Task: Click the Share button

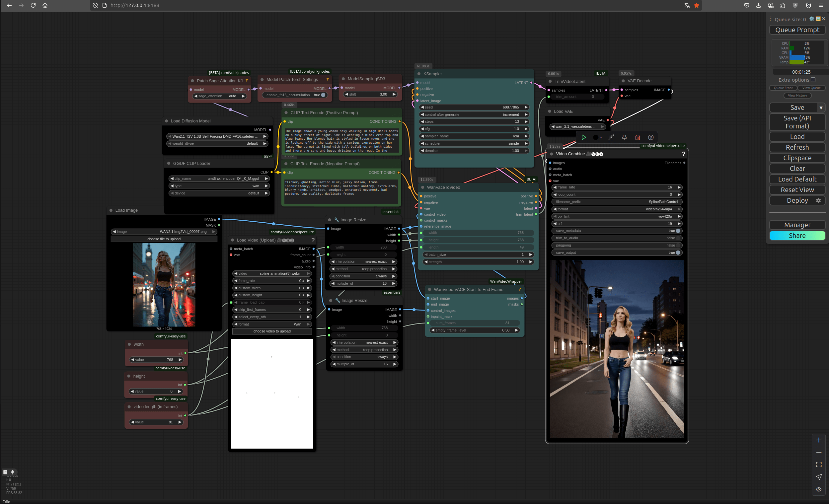Action: 797,236
